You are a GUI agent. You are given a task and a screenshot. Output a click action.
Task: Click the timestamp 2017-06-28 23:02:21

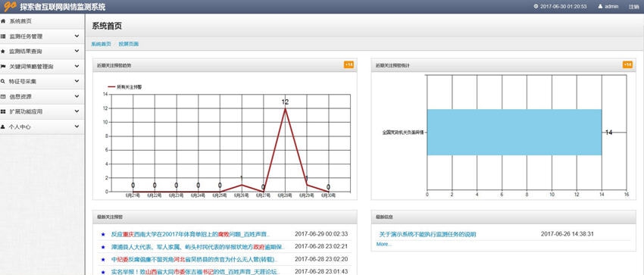pyautogui.click(x=321, y=247)
